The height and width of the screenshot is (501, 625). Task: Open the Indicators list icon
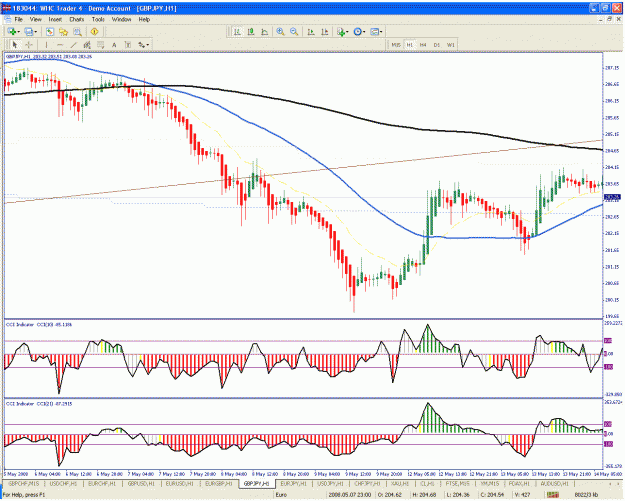click(x=341, y=31)
